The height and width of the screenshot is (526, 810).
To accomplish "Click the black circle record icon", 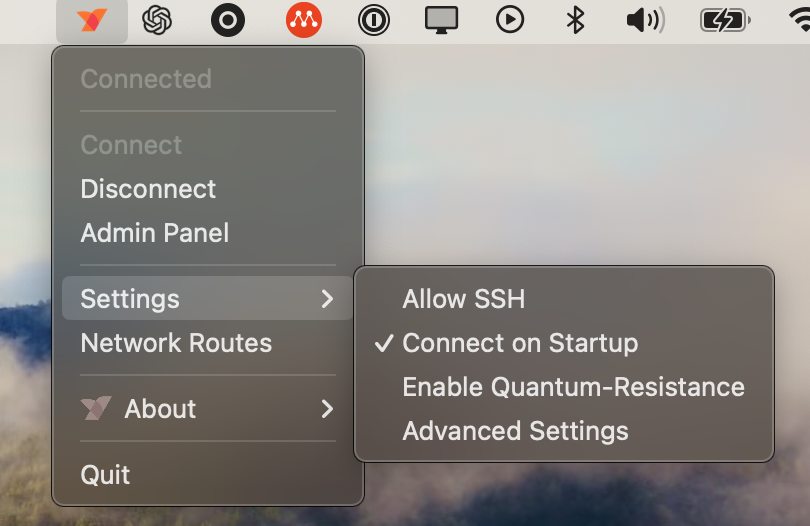I will 228,20.
